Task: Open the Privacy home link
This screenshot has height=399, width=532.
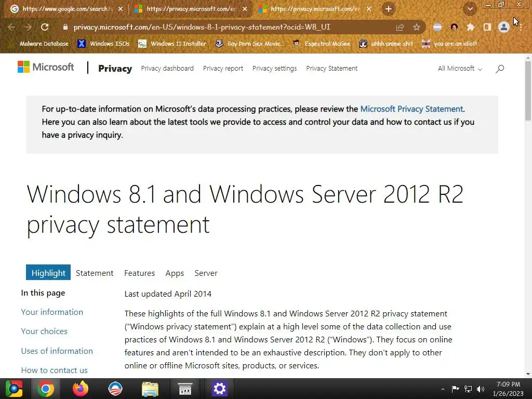Action: (115, 69)
